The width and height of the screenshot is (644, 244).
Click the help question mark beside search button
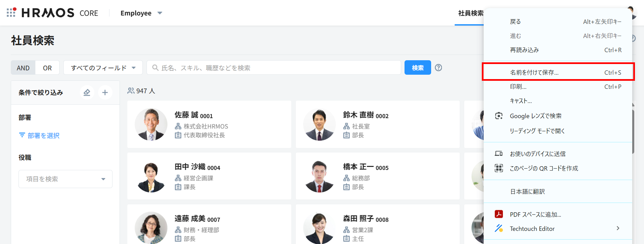(x=438, y=68)
